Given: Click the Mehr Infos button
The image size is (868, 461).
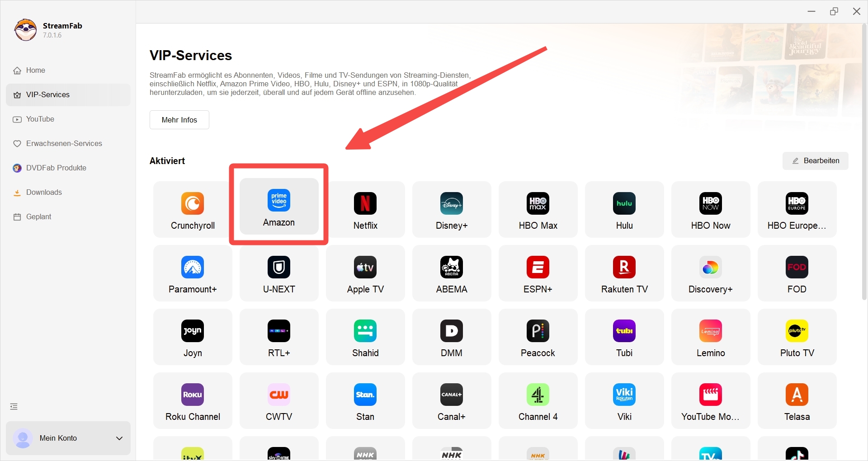Looking at the screenshot, I should click(x=179, y=120).
